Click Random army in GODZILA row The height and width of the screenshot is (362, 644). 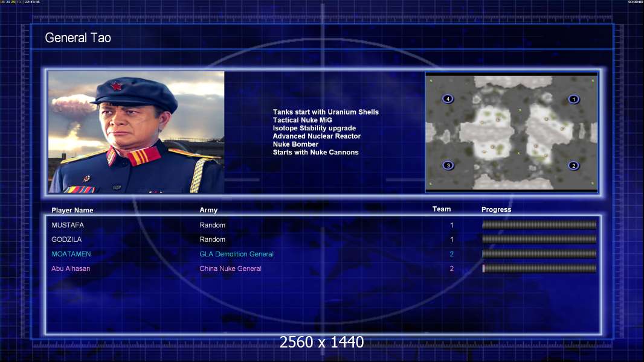pyautogui.click(x=212, y=240)
